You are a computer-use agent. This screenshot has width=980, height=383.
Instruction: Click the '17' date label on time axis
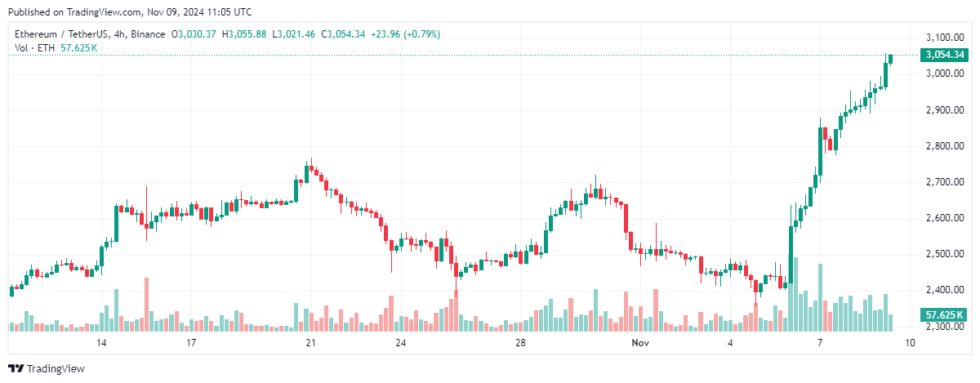coord(191,343)
